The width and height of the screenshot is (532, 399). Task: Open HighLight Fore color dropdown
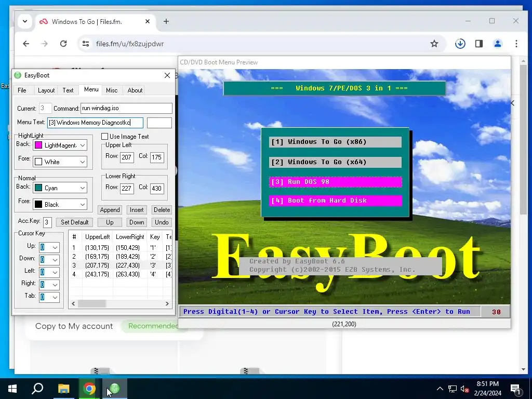coord(83,162)
